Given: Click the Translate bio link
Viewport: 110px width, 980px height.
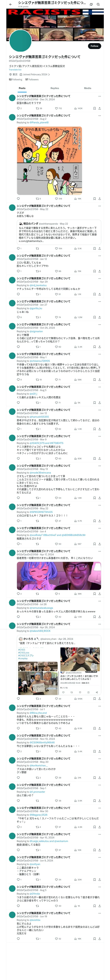Looking at the screenshot, I should click(15, 70).
